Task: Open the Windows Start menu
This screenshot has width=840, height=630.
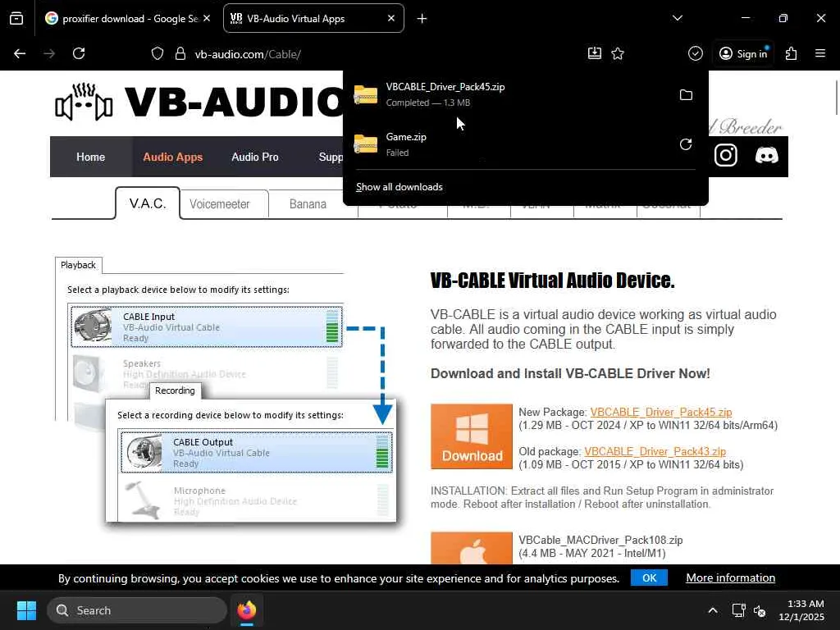Action: point(26,610)
